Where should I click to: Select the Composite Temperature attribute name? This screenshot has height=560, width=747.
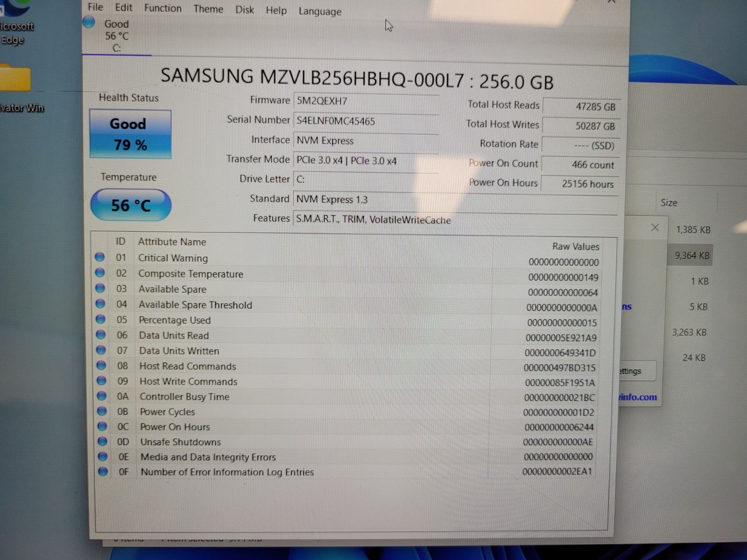190,274
